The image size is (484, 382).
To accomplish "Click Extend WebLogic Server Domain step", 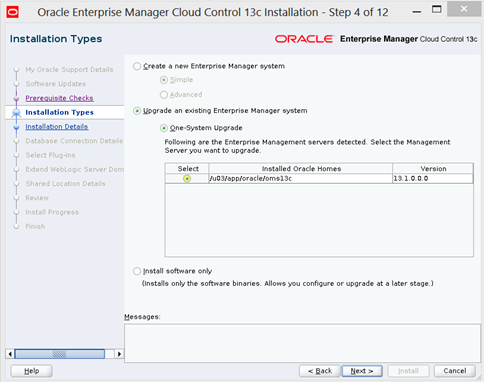I will coord(75,169).
